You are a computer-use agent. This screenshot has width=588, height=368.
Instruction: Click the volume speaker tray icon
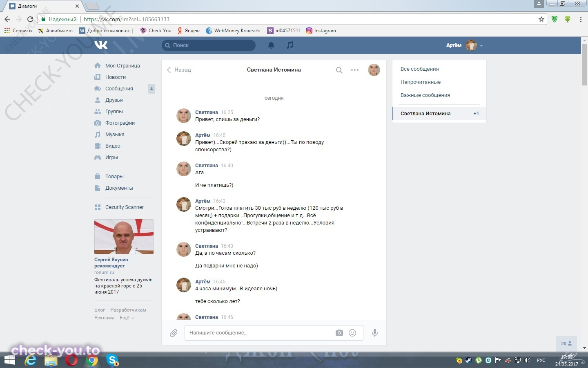[527, 360]
